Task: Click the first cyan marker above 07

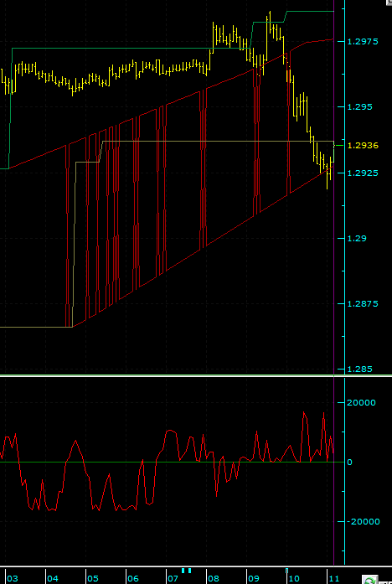Action: pyautogui.click(x=183, y=571)
